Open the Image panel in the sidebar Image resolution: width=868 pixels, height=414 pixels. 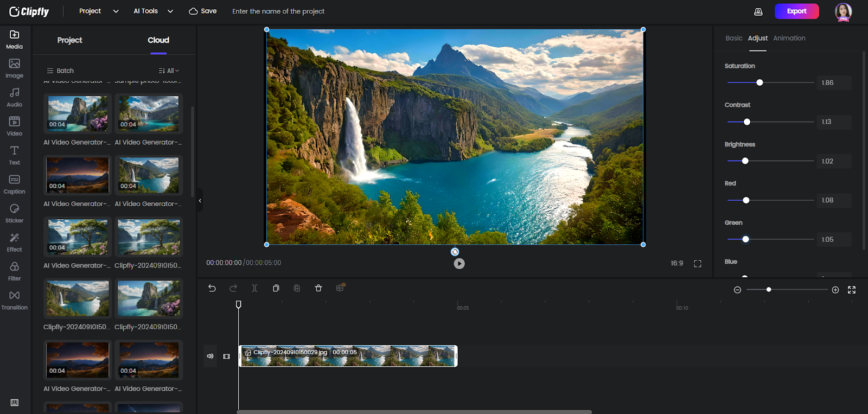click(x=15, y=68)
